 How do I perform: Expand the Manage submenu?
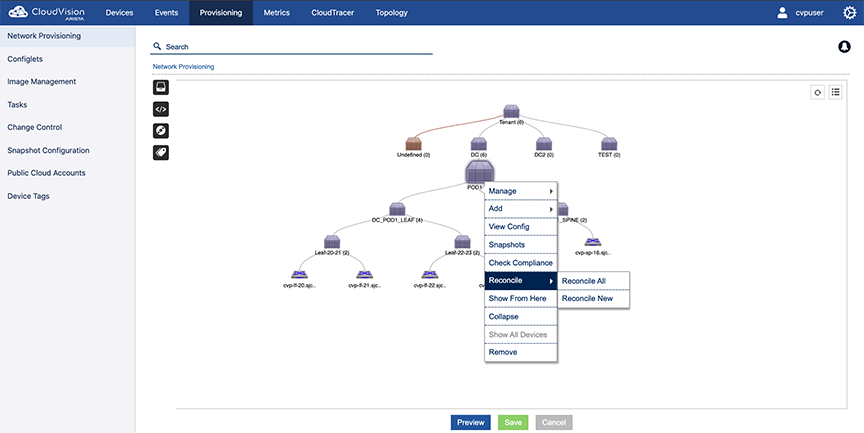click(x=521, y=191)
